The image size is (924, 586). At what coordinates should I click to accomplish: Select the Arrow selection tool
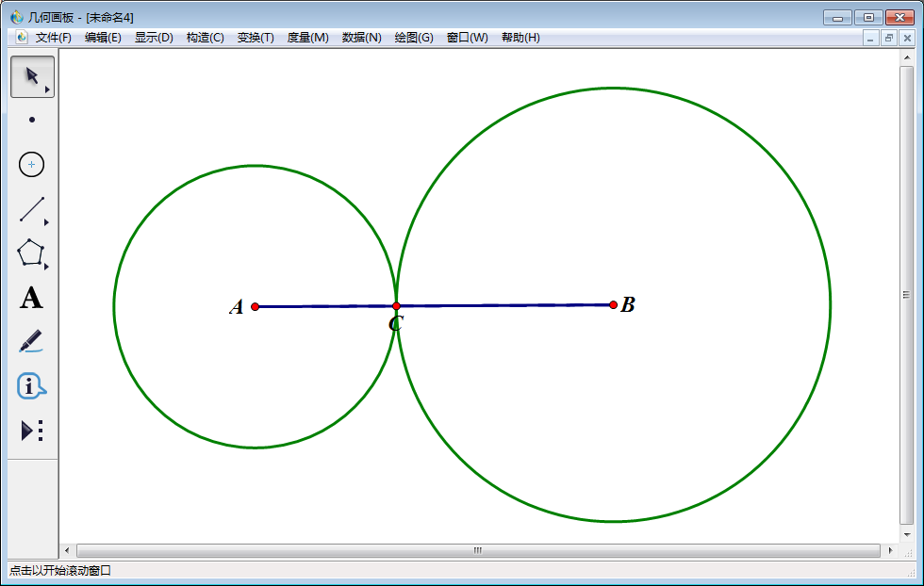(x=31, y=76)
